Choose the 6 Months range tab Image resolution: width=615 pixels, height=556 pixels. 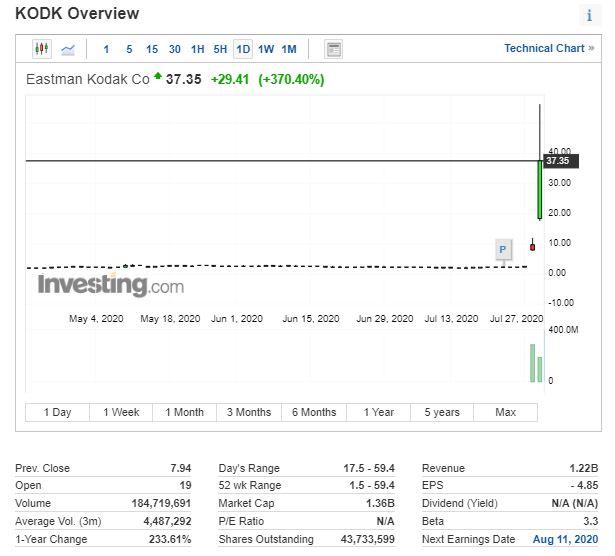(314, 412)
